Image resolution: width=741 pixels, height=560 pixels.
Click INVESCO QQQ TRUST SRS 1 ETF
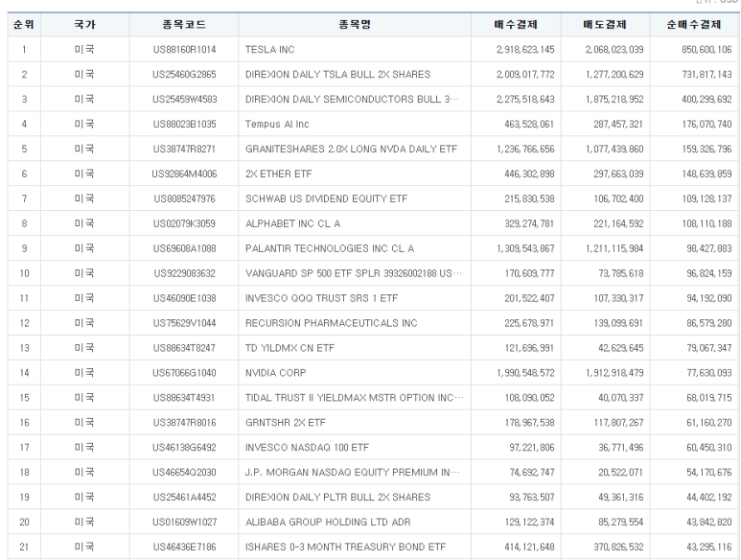click(321, 298)
